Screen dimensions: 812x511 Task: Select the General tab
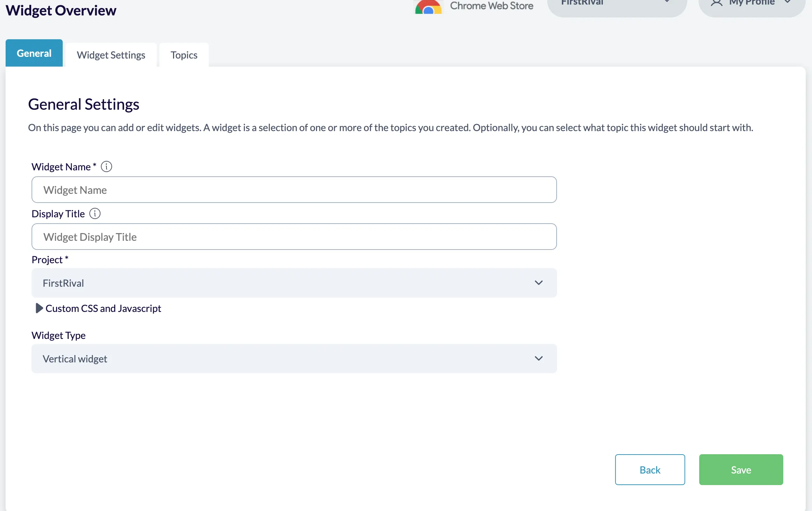click(34, 53)
